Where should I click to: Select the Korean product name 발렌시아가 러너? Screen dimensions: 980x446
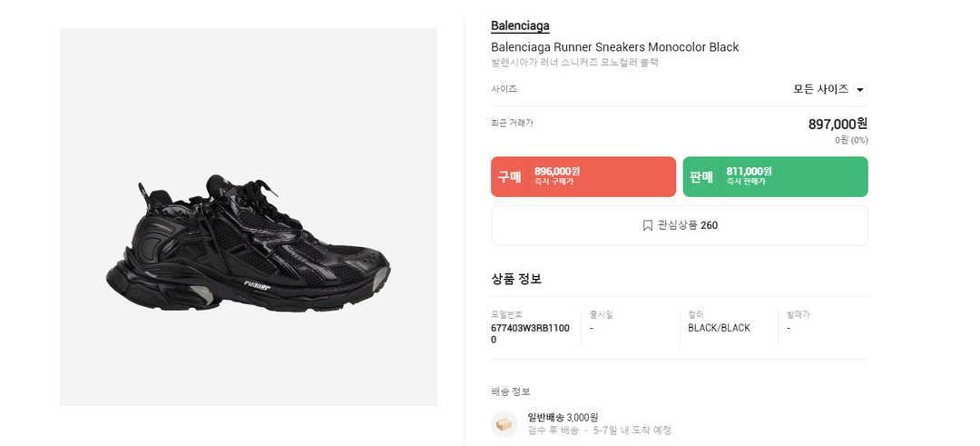point(574,63)
